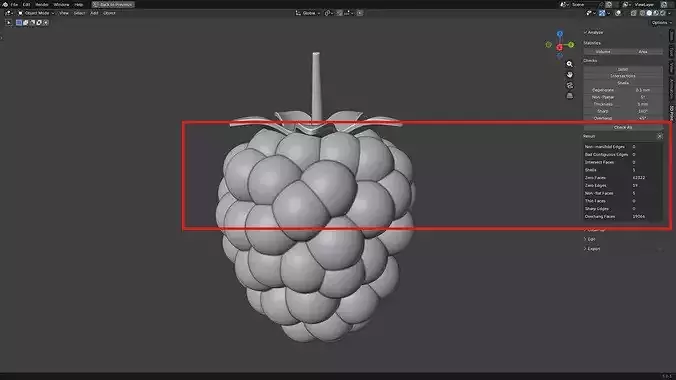Click the Volume statistics button
This screenshot has height=380, width=676.
pos(603,52)
